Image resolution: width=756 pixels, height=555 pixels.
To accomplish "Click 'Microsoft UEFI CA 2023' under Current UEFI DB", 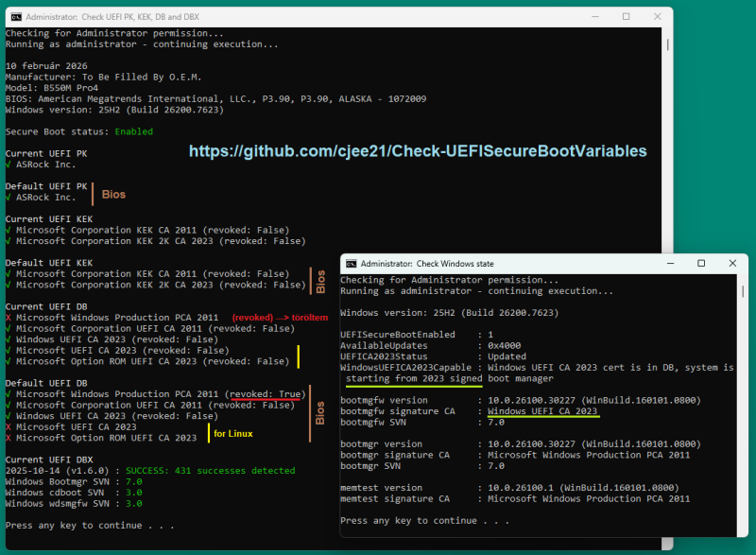I will coord(123,351).
